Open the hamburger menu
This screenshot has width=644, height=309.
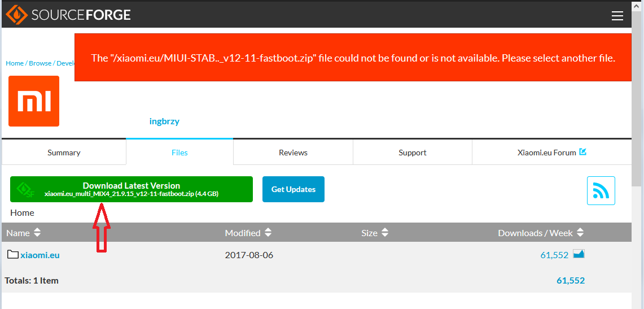coord(617,16)
